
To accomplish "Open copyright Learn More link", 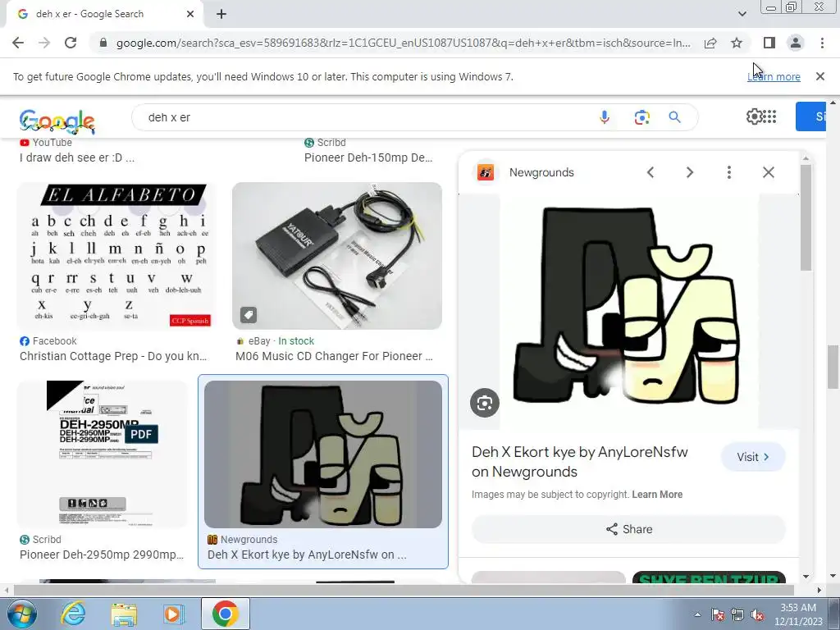I will 657,495.
